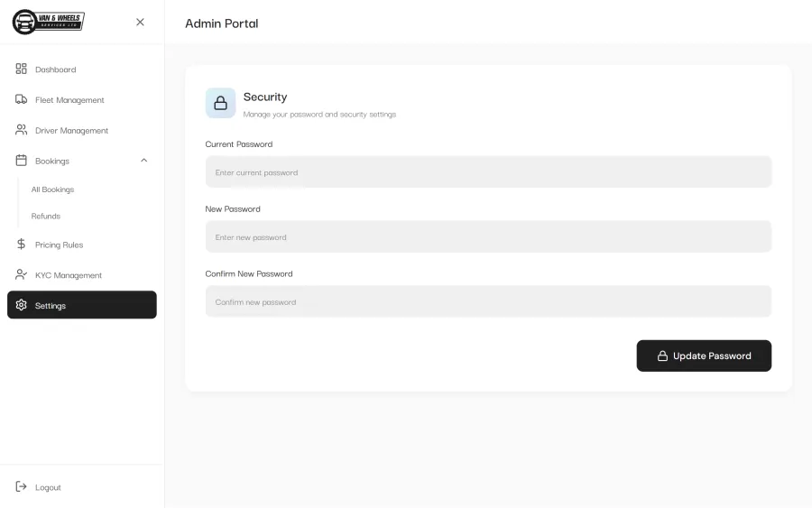This screenshot has width=812, height=508.
Task: Select the Settings menu item
Action: [82, 305]
